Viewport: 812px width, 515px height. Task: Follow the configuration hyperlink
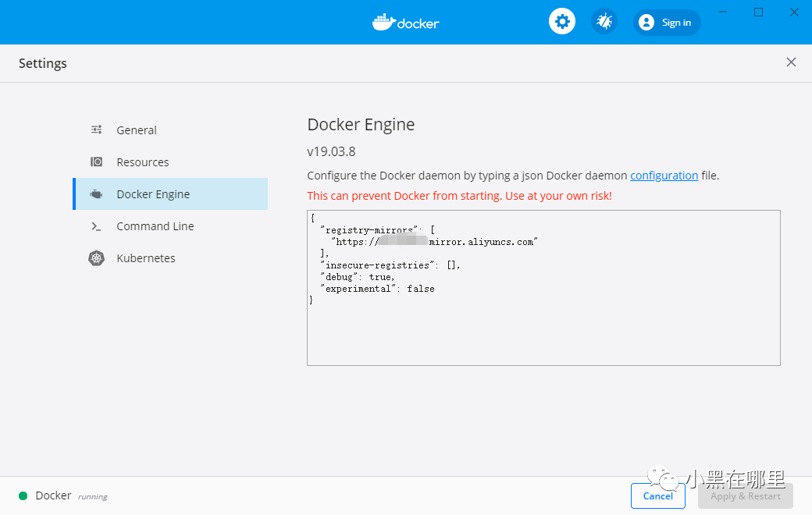(664, 176)
